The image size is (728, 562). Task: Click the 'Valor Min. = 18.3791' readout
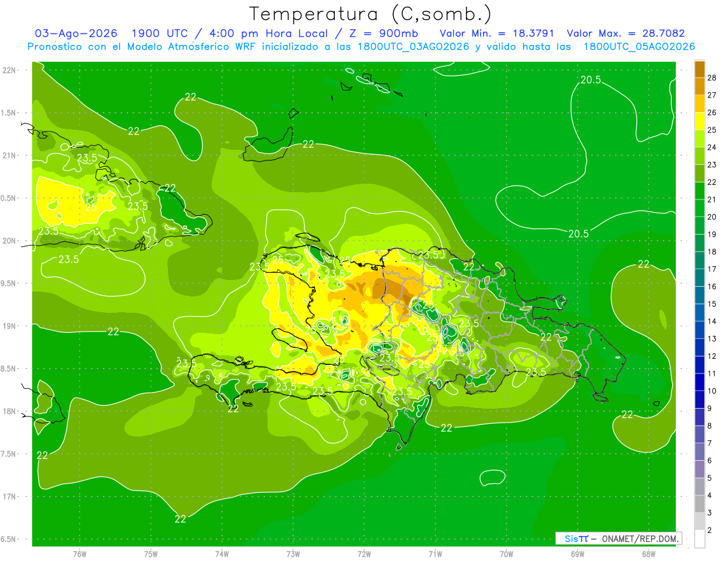[497, 33]
